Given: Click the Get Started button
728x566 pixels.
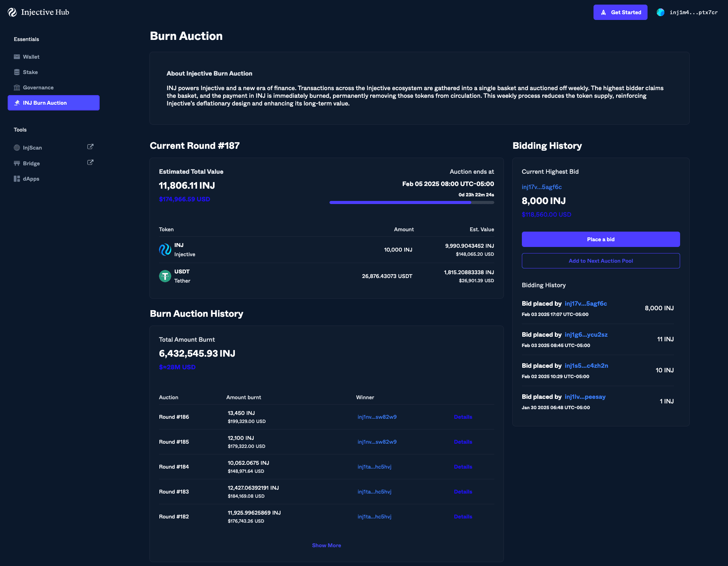Looking at the screenshot, I should coord(620,12).
